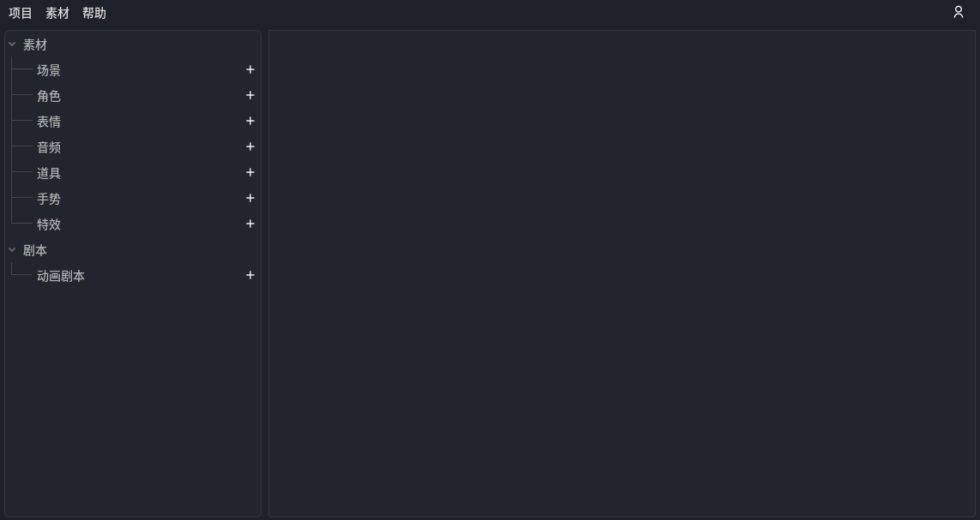980x520 pixels.
Task: Click the add (+) icon next to 场景
Action: point(250,69)
